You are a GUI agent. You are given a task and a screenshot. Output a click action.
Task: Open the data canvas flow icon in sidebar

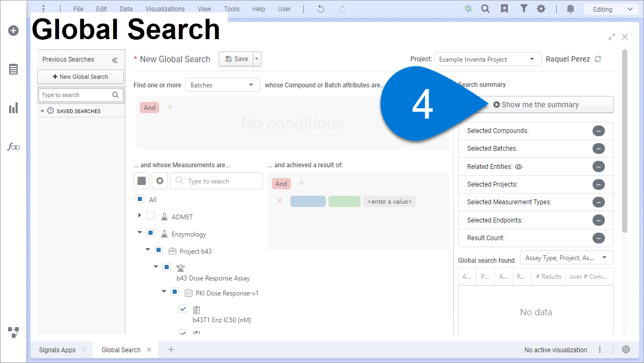[13, 332]
